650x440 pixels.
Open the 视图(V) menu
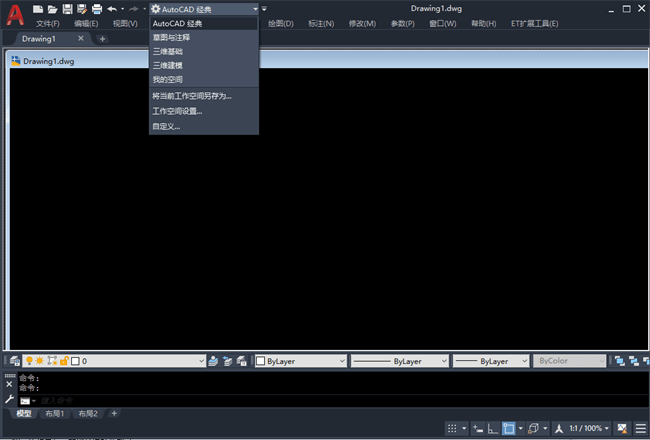(125, 24)
